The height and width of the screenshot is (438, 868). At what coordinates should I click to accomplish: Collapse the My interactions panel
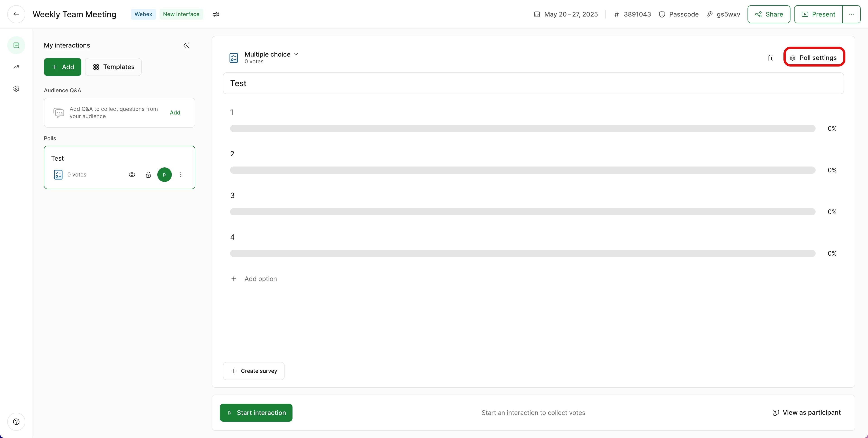tap(186, 45)
